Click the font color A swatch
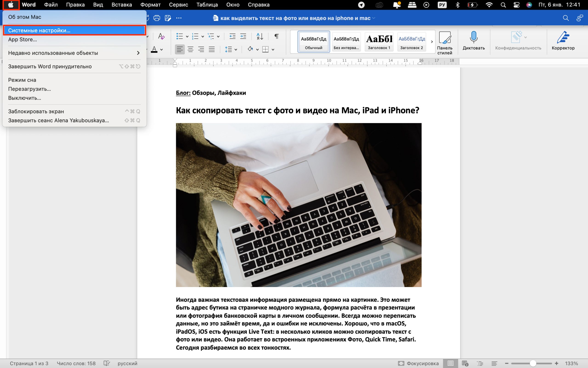The height and width of the screenshot is (368, 588). (x=154, y=49)
